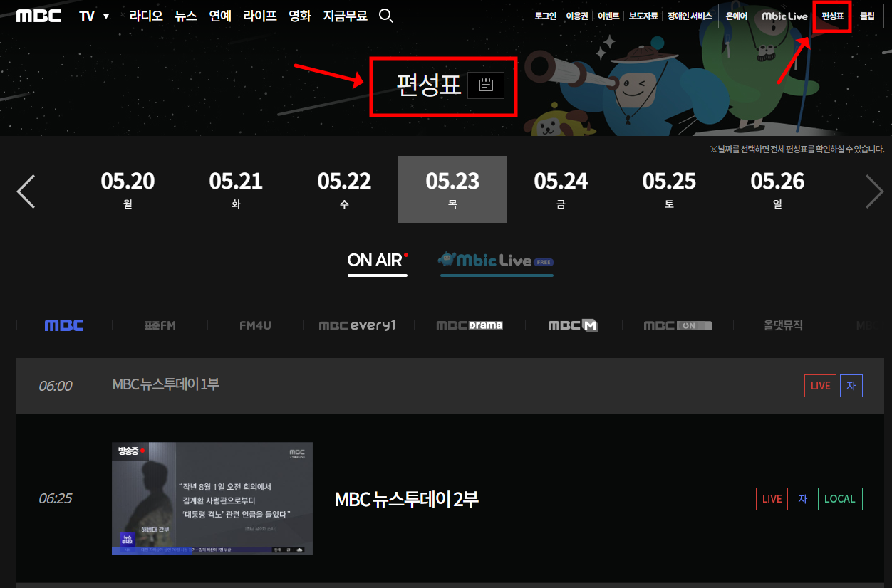The height and width of the screenshot is (588, 892).
Task: Click the search magnifier icon
Action: coord(386,16)
